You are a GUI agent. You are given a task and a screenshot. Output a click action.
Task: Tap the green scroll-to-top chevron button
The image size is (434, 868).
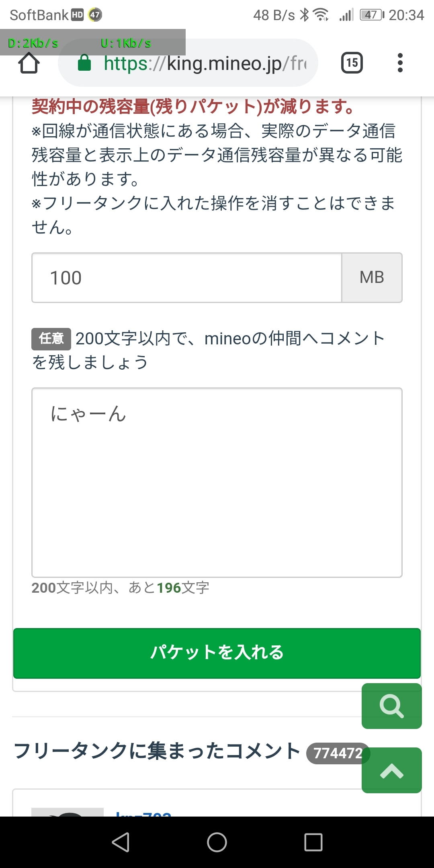[x=391, y=770]
